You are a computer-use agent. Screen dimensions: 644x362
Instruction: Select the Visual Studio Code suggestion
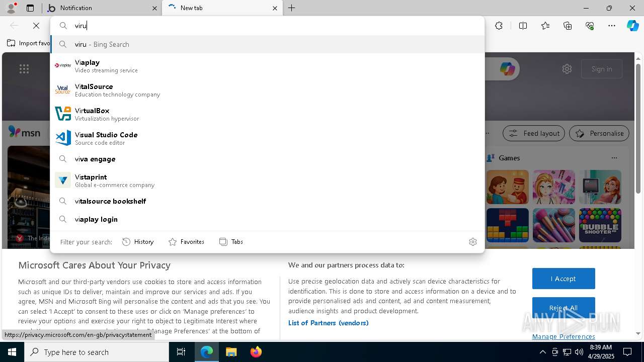(267, 138)
